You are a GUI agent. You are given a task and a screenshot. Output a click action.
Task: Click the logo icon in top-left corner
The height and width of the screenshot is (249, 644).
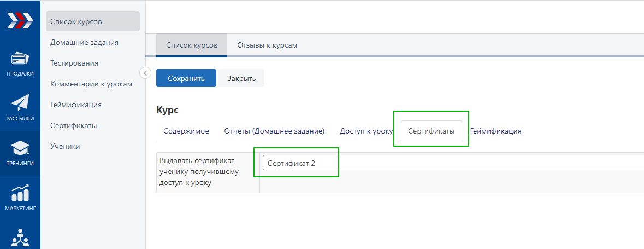point(20,22)
